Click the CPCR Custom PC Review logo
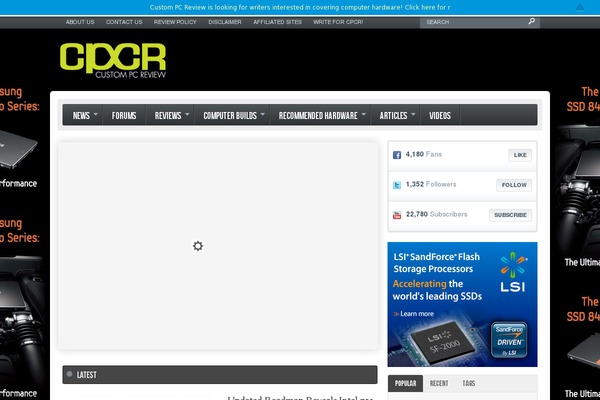The width and height of the screenshot is (600, 400). [113, 60]
